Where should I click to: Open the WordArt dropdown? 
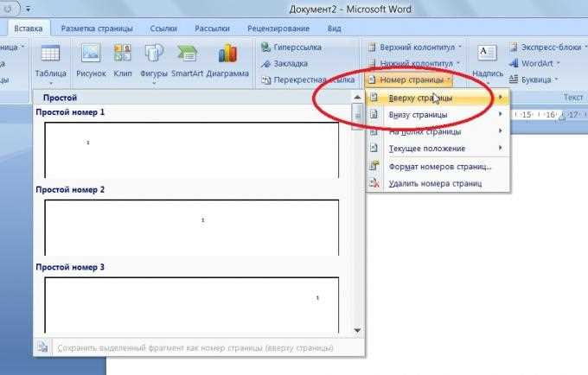click(534, 63)
